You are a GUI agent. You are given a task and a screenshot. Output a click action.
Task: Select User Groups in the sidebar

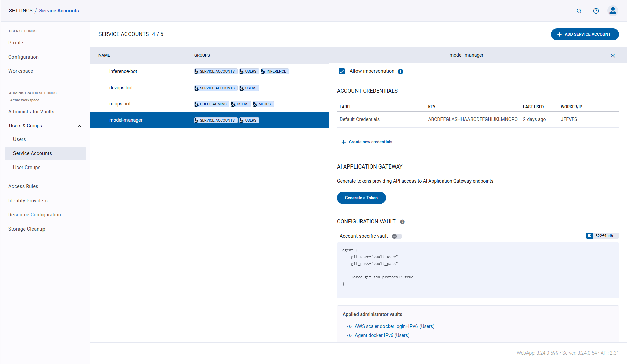click(27, 168)
